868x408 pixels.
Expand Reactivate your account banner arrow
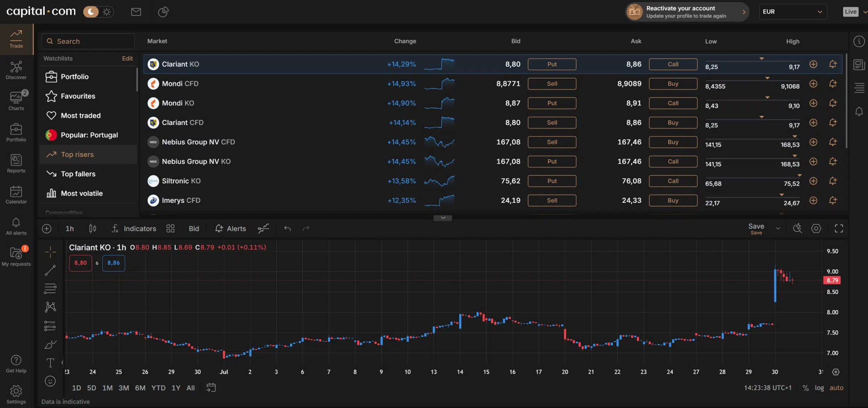pyautogui.click(x=744, y=12)
